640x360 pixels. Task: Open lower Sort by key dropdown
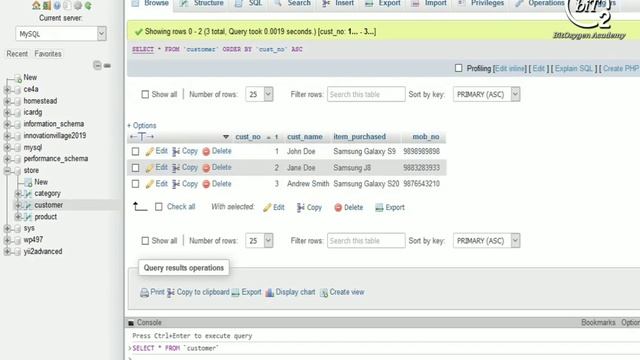pos(487,241)
